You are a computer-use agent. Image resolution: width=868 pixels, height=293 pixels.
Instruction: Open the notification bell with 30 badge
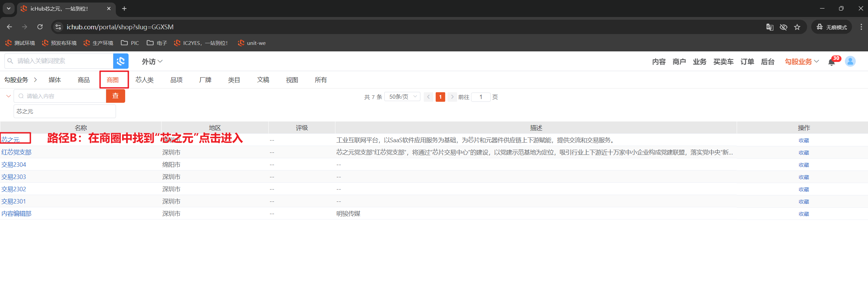pos(832,62)
